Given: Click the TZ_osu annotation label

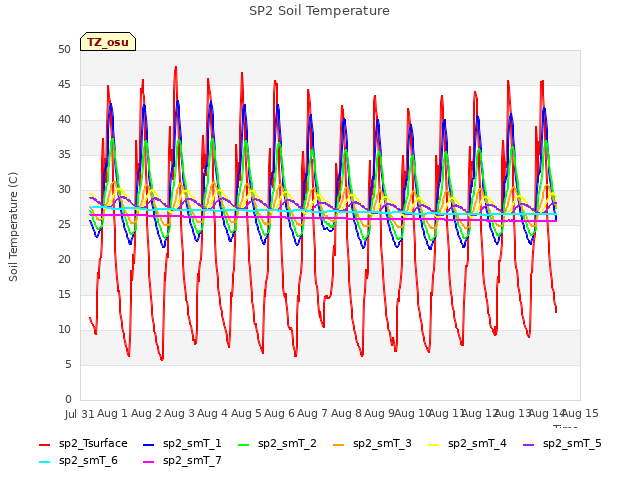Looking at the screenshot, I should [108, 42].
